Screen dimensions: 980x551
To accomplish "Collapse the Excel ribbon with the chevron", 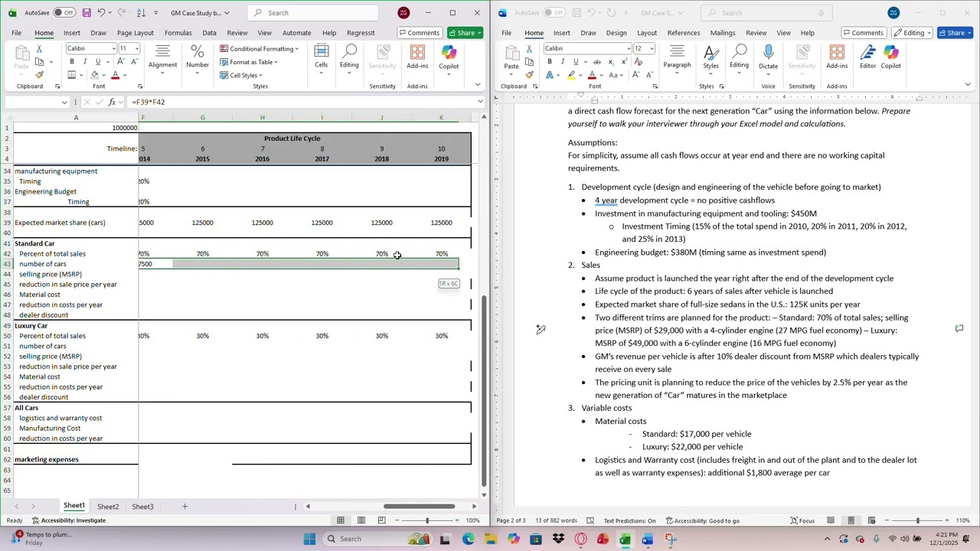I will [x=479, y=84].
